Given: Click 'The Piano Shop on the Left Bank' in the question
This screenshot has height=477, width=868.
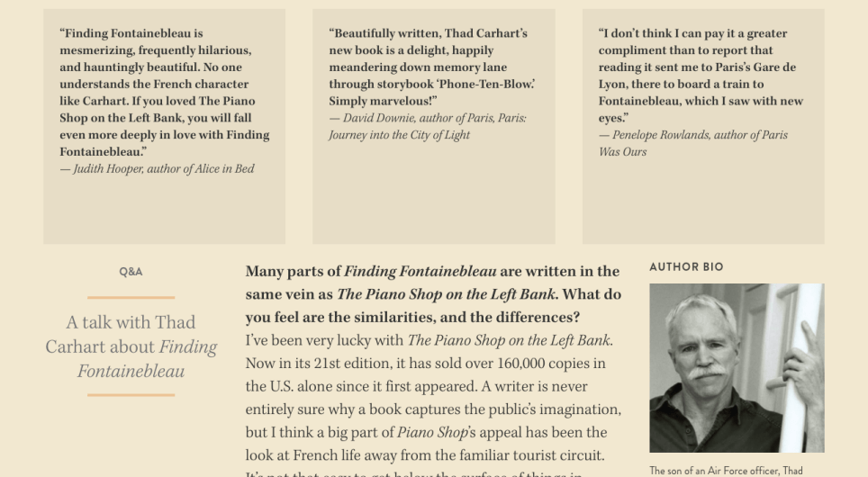Looking at the screenshot, I should (x=446, y=294).
